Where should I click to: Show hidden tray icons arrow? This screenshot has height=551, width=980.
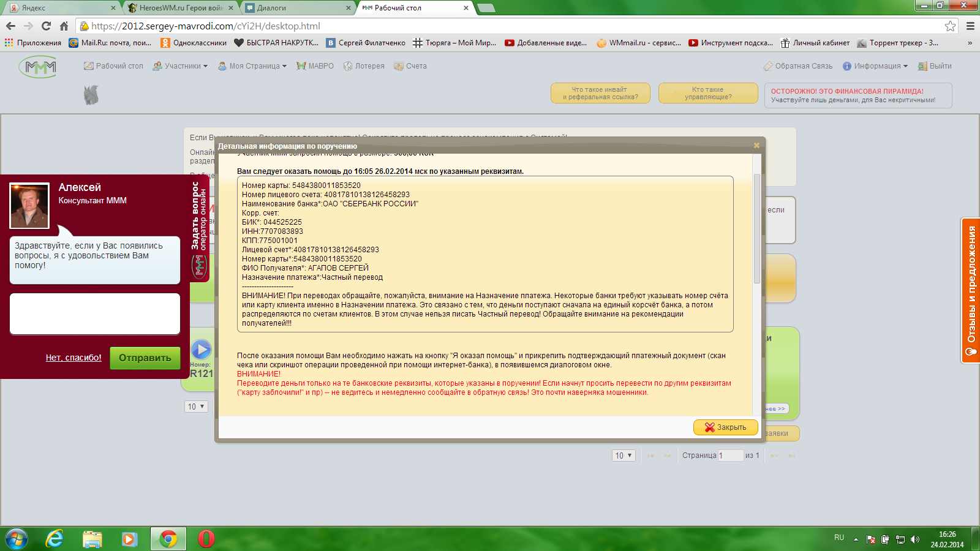point(856,539)
